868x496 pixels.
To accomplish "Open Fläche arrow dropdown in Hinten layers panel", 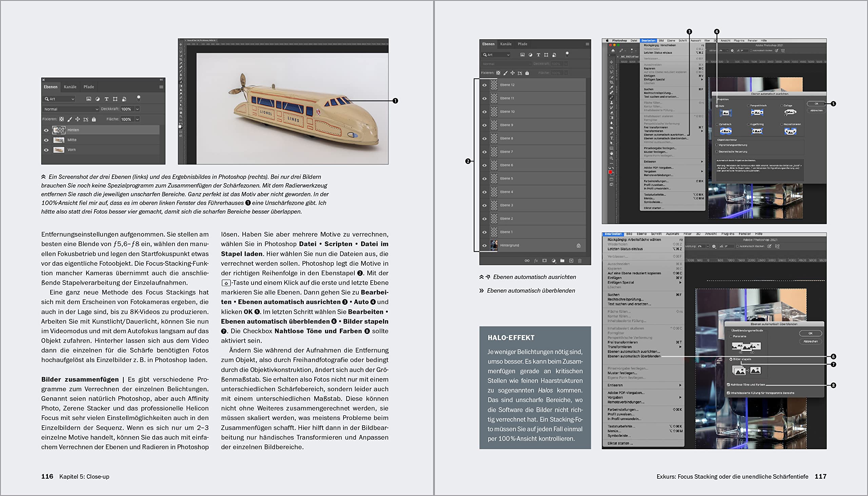I will [x=137, y=119].
